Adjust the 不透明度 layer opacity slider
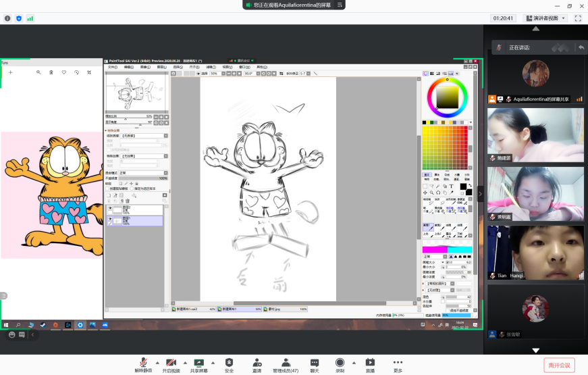The width and height of the screenshot is (588, 375). pos(144,178)
